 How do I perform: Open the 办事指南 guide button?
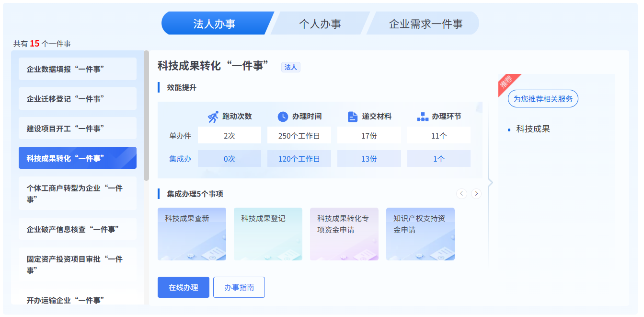[x=239, y=287]
